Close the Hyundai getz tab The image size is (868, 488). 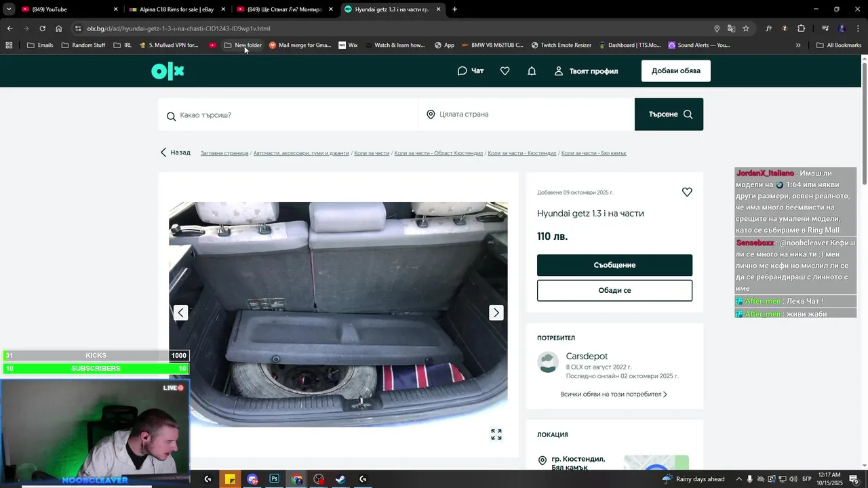439,9
